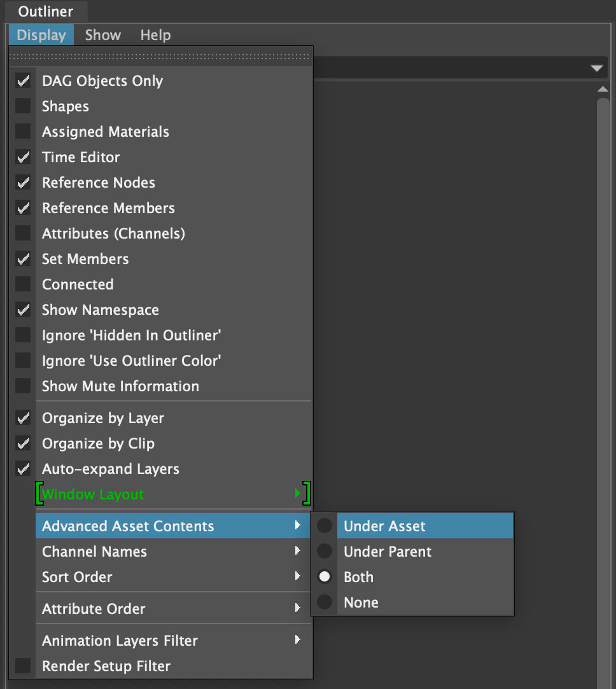Open the Show menu
The height and width of the screenshot is (689, 616).
[103, 35]
